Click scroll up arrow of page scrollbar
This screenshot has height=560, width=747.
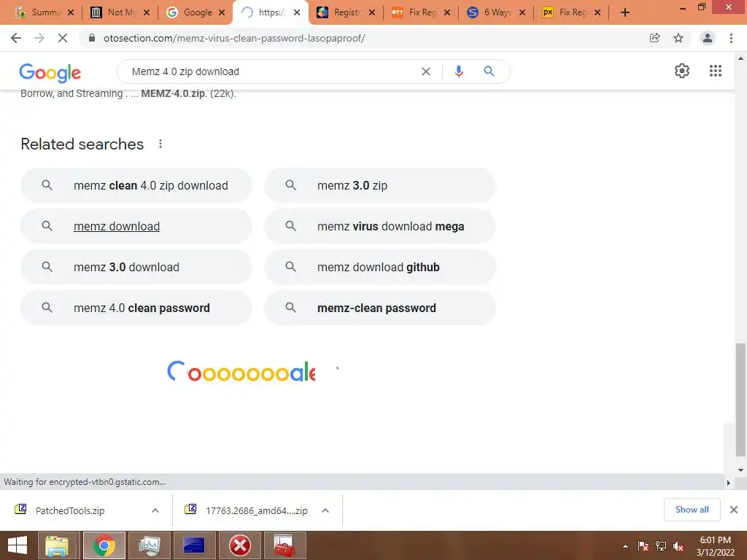click(x=740, y=58)
